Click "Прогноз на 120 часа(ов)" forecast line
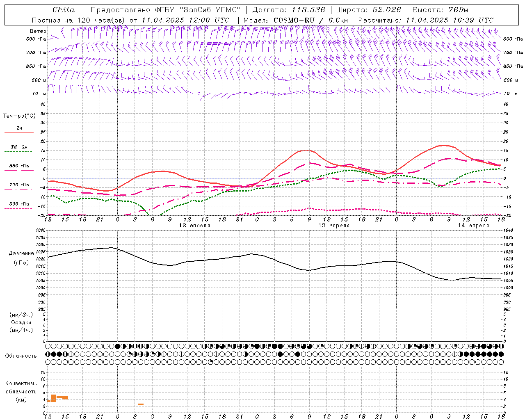 click(79, 20)
